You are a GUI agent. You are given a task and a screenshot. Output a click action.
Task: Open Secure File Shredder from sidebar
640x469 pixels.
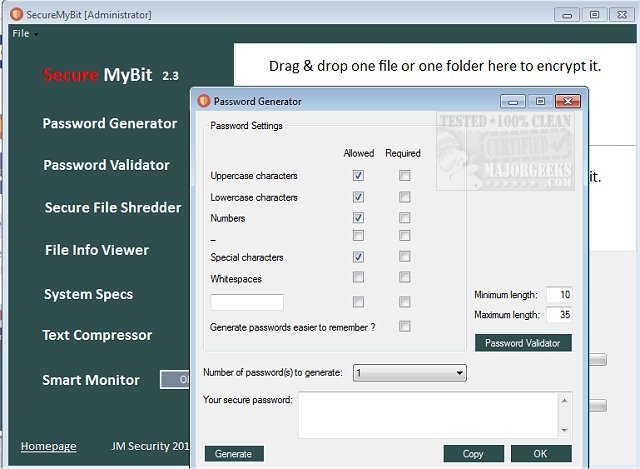[113, 207]
